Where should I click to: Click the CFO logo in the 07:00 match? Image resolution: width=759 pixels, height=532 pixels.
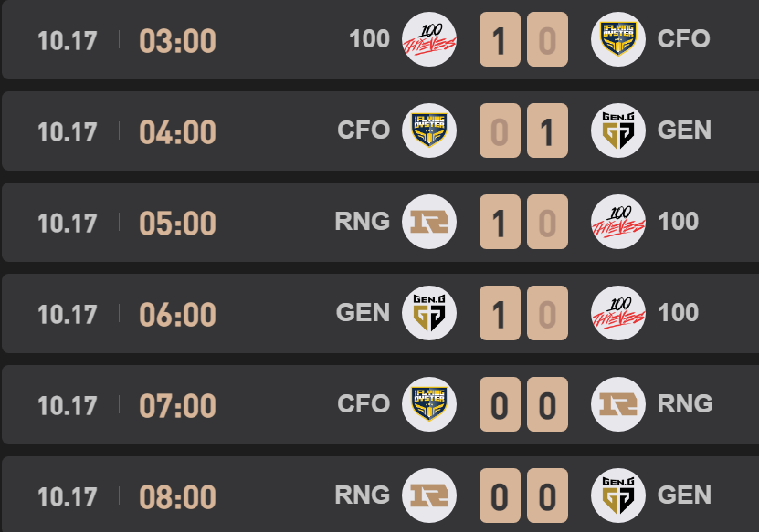[429, 404]
